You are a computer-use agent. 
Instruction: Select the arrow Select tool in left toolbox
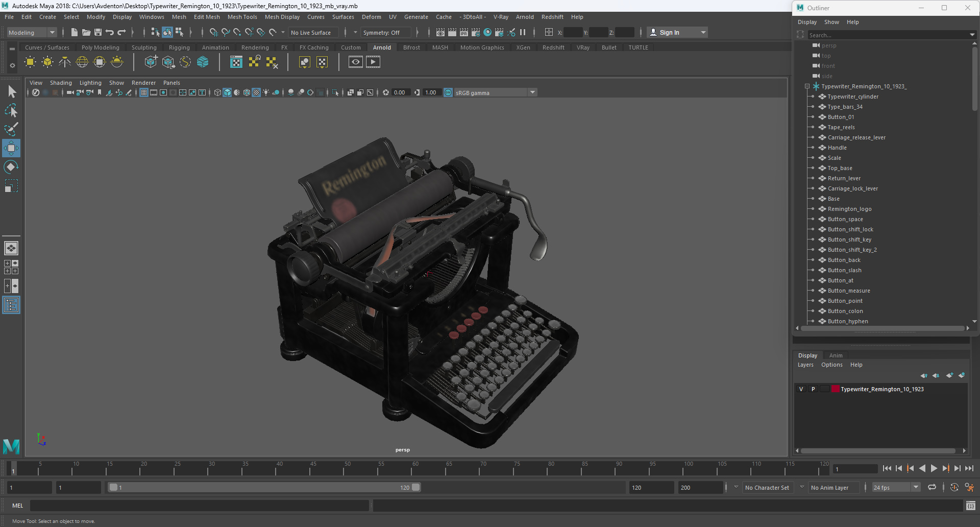(x=11, y=92)
